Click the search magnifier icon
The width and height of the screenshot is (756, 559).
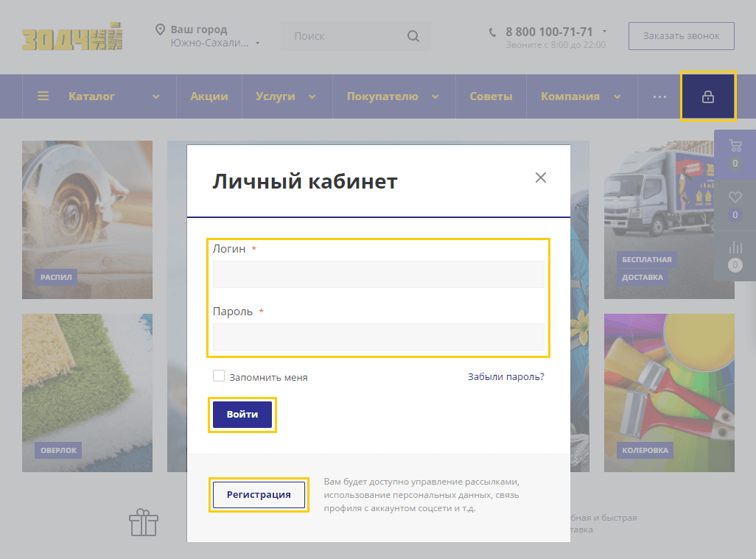click(413, 36)
